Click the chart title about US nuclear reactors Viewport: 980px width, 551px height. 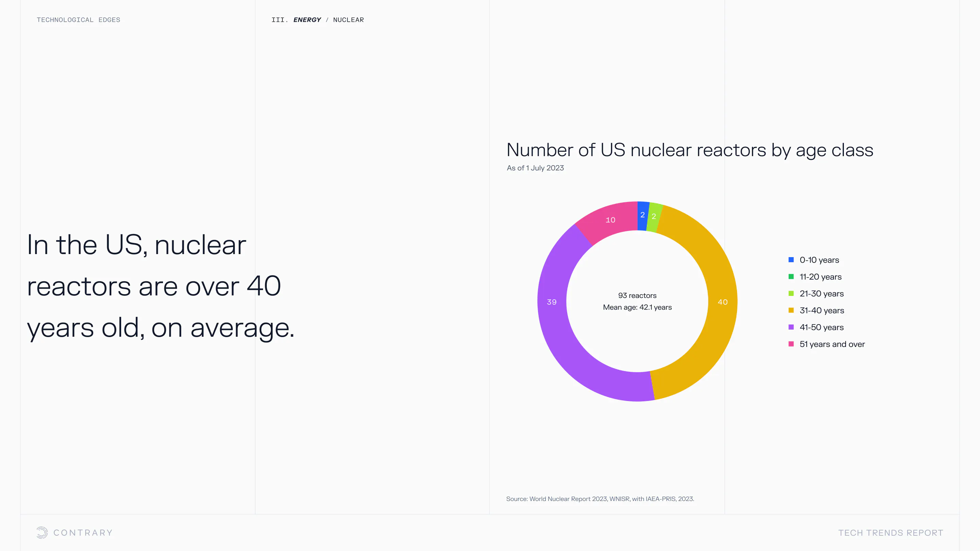click(x=689, y=150)
